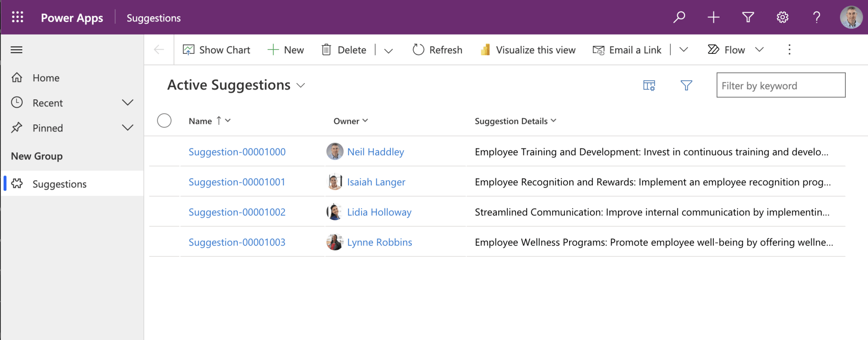Toggle the select-all rows circle
Viewport: 868px width, 340px height.
pos(164,121)
